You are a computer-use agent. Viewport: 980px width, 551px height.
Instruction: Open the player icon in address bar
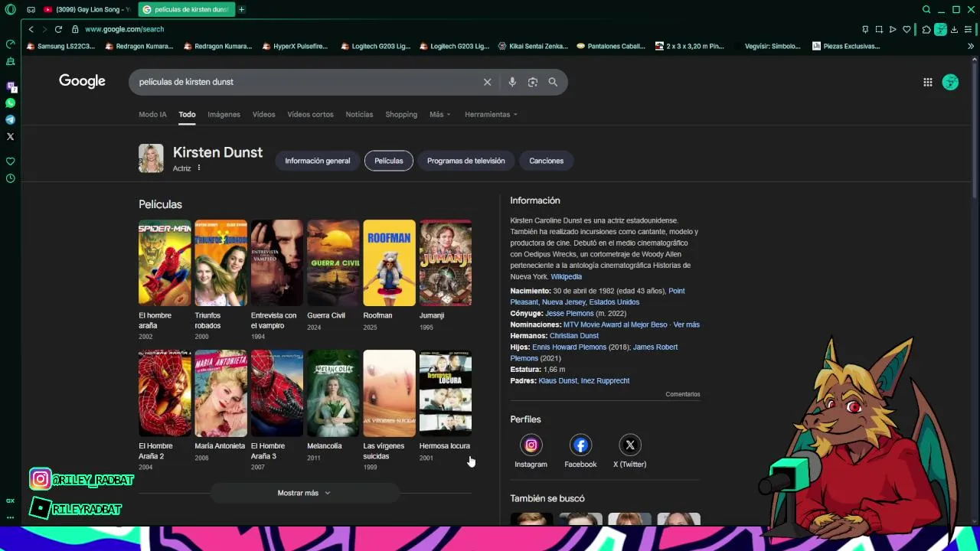[x=893, y=29]
